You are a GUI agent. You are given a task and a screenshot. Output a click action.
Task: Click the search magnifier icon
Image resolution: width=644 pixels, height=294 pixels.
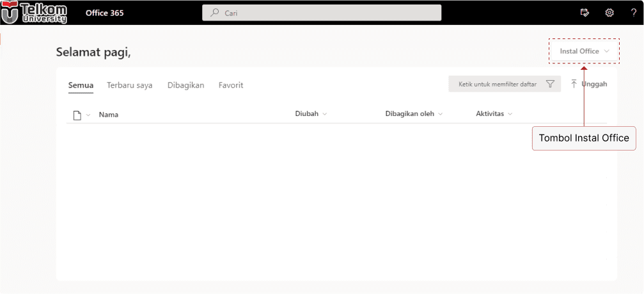(215, 13)
